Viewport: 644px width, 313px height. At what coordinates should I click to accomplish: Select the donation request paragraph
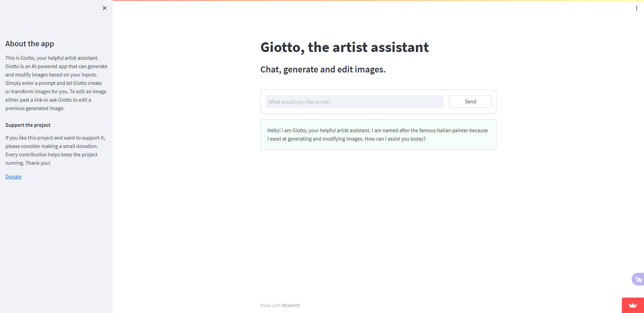tap(55, 150)
